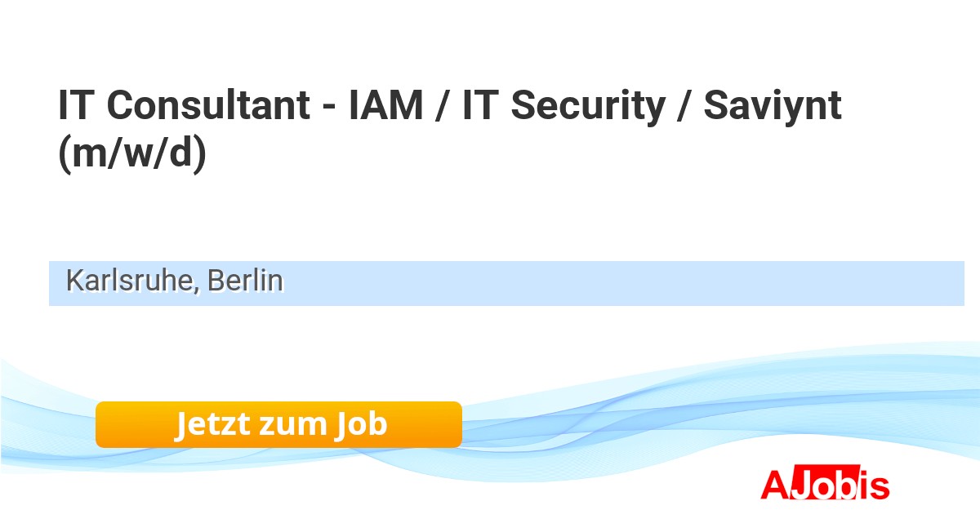980x514 pixels.
Task: Select the Karlsruhe location text
Action: (x=130, y=281)
